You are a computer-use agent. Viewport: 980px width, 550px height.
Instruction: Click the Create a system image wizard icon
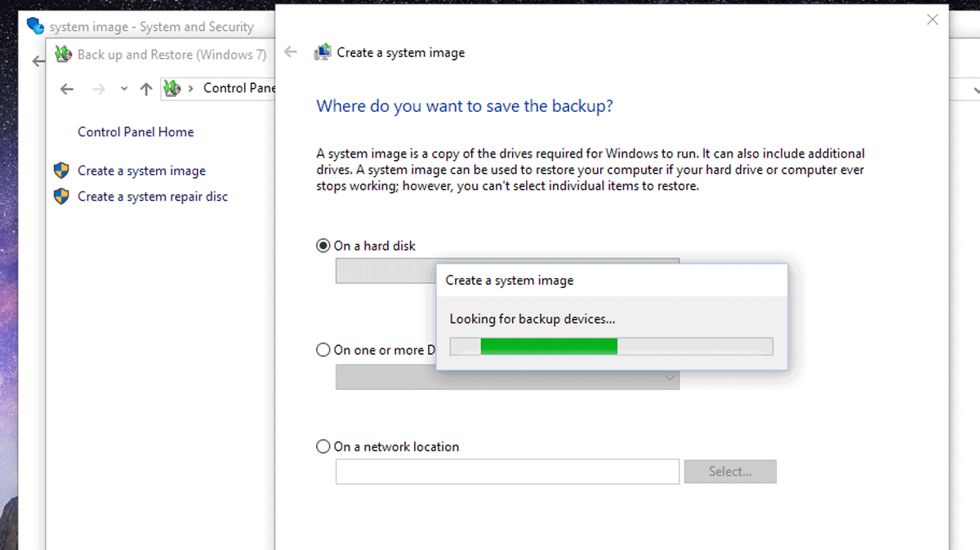click(x=323, y=52)
